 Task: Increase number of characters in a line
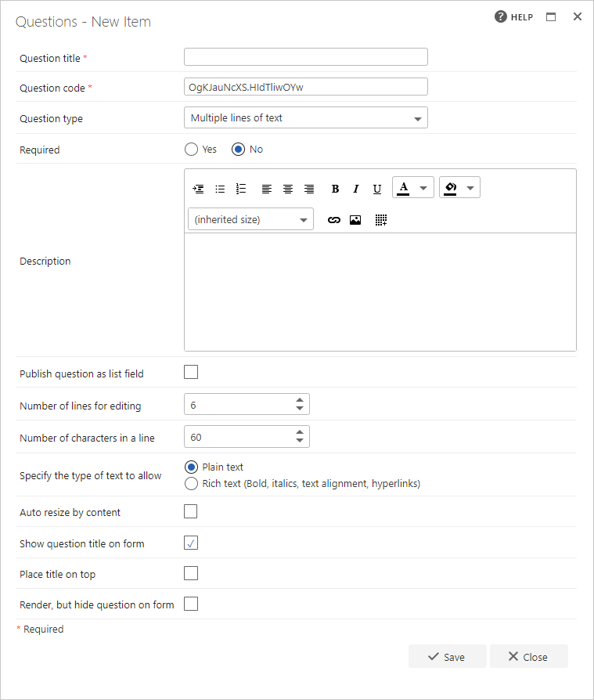(x=300, y=432)
